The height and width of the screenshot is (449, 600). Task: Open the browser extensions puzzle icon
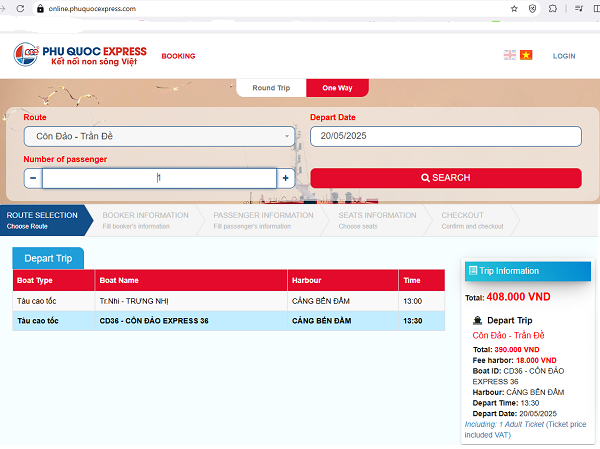click(x=553, y=8)
